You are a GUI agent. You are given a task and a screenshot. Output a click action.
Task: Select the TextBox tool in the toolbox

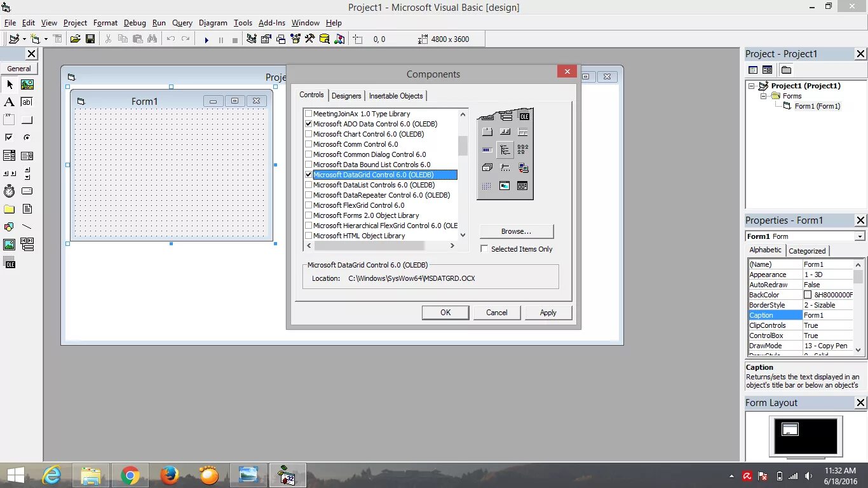pyautogui.click(x=27, y=102)
